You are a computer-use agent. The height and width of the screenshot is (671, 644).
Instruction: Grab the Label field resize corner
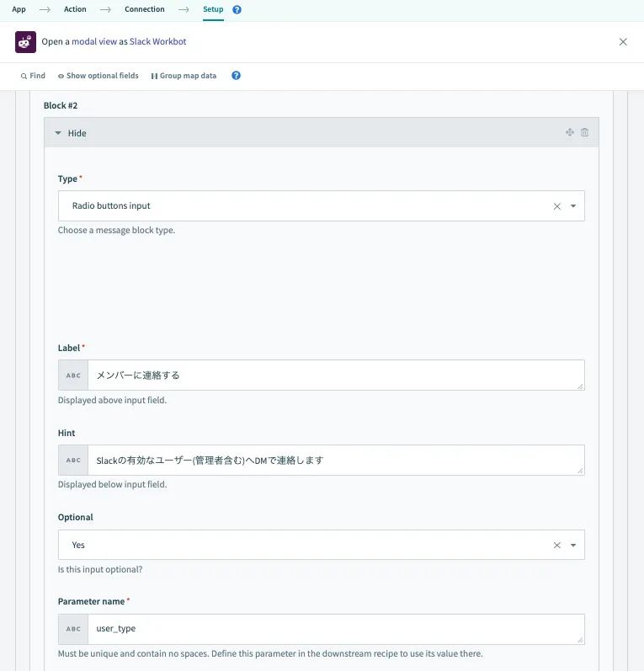click(x=580, y=386)
